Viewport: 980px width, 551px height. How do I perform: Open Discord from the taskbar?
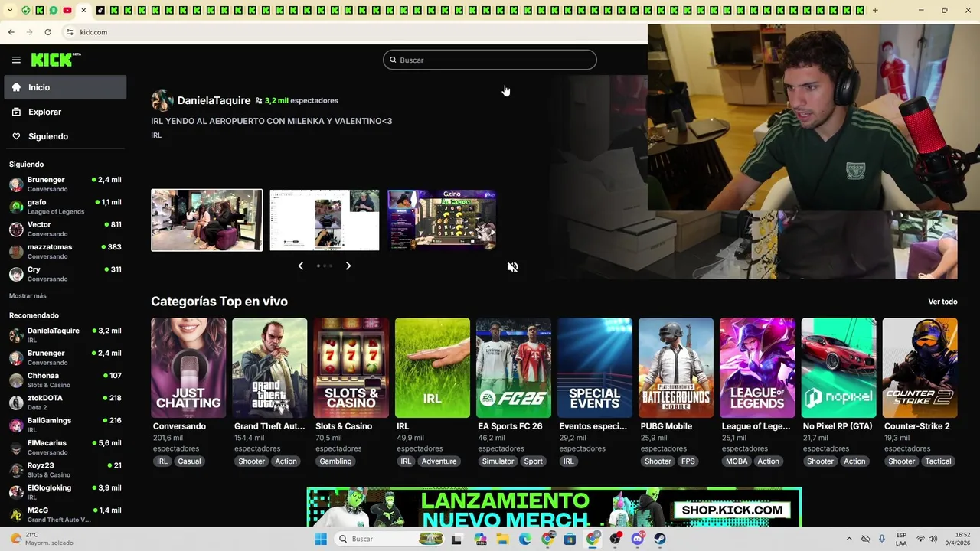(638, 539)
